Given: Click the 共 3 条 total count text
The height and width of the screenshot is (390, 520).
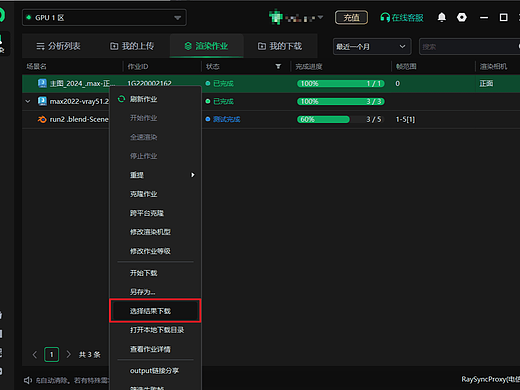Looking at the screenshot, I should [89, 355].
